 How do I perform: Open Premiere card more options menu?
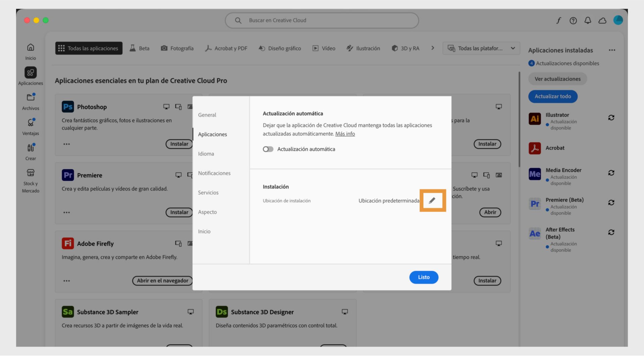click(x=67, y=213)
